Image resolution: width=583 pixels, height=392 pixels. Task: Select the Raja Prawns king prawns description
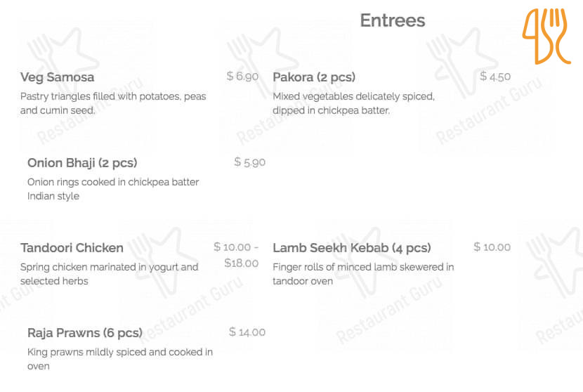tap(119, 359)
